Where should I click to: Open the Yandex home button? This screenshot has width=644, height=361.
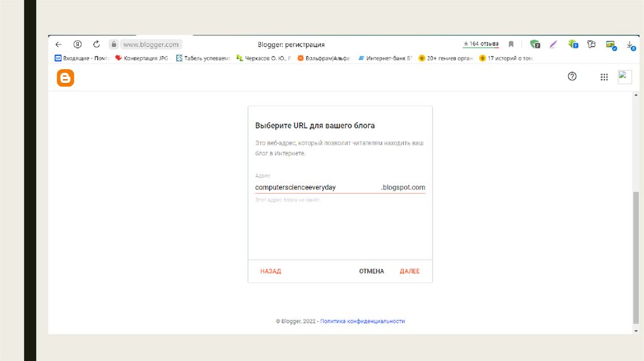point(77,45)
